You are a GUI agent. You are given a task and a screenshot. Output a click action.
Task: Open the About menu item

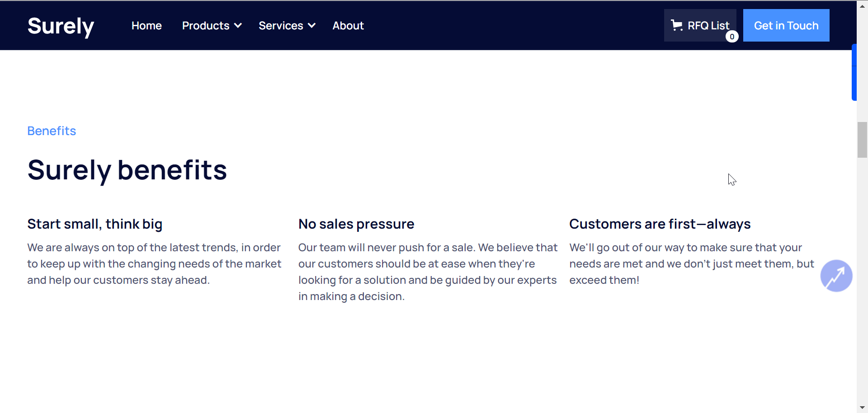348,26
